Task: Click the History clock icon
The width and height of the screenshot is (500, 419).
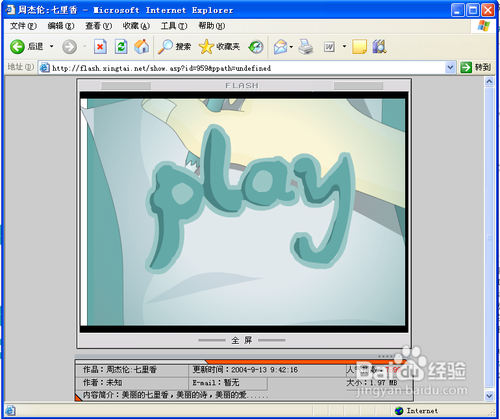Action: tap(256, 47)
